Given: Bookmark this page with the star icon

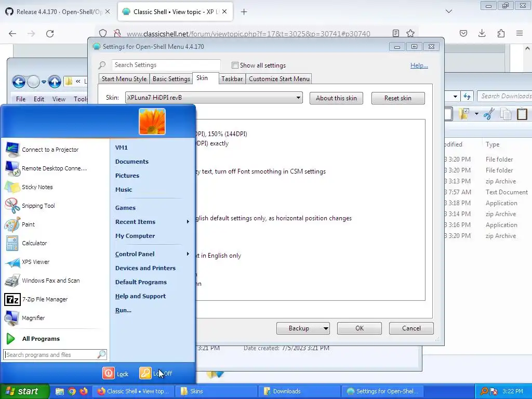Looking at the screenshot, I should point(410,33).
